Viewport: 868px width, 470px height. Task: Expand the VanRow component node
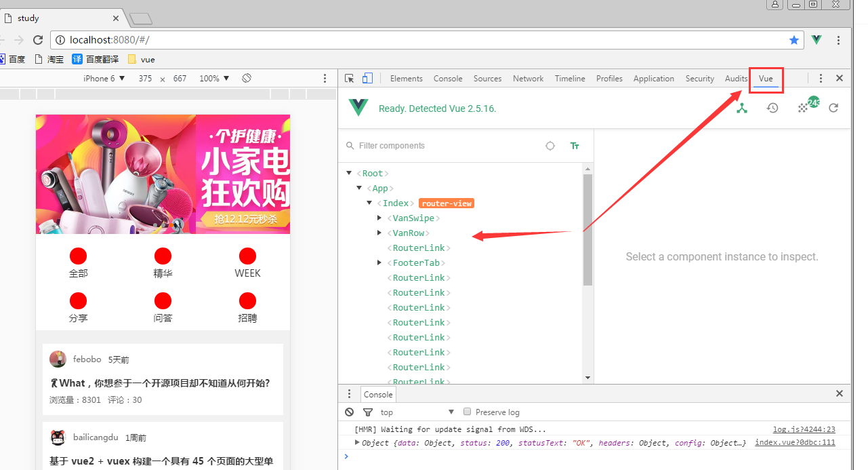pyautogui.click(x=379, y=233)
